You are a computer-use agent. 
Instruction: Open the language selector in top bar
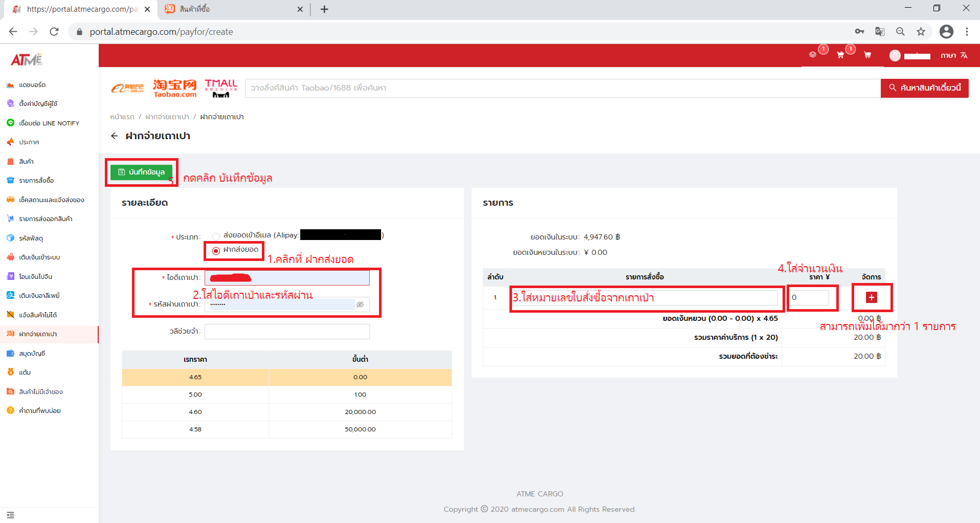click(x=954, y=55)
